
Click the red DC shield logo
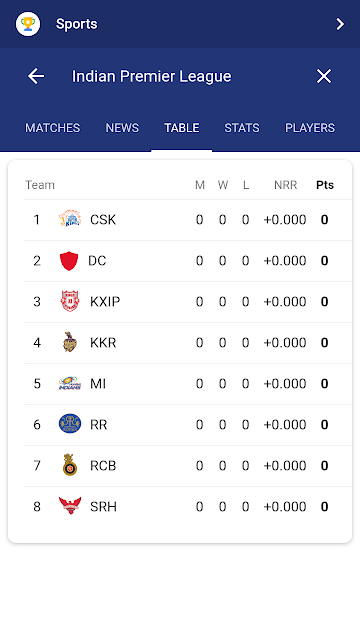69,261
